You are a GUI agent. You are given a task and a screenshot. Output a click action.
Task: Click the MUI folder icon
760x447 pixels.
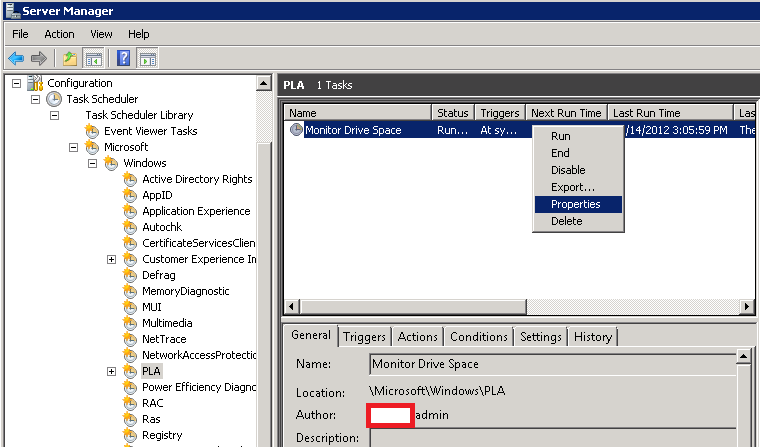click(x=130, y=307)
